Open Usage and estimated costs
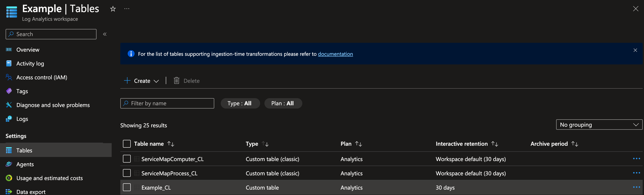The image size is (644, 195). (50, 178)
